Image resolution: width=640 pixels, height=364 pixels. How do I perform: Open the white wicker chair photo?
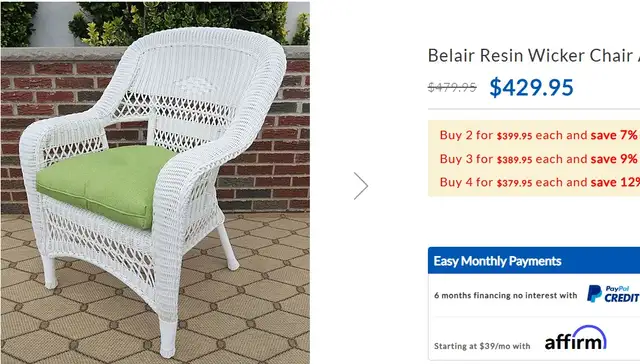tap(155, 182)
